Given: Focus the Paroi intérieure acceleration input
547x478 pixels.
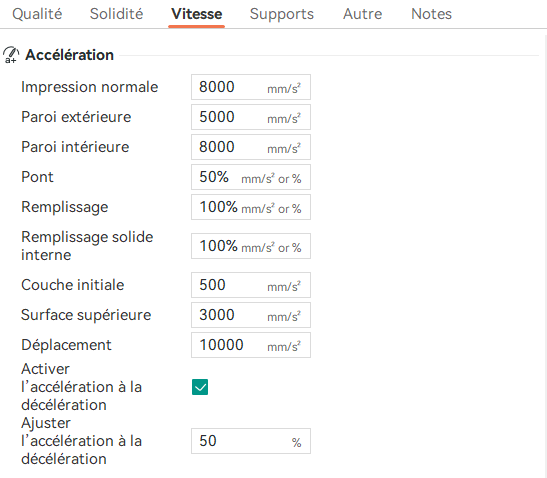Looking at the screenshot, I should point(251,147).
